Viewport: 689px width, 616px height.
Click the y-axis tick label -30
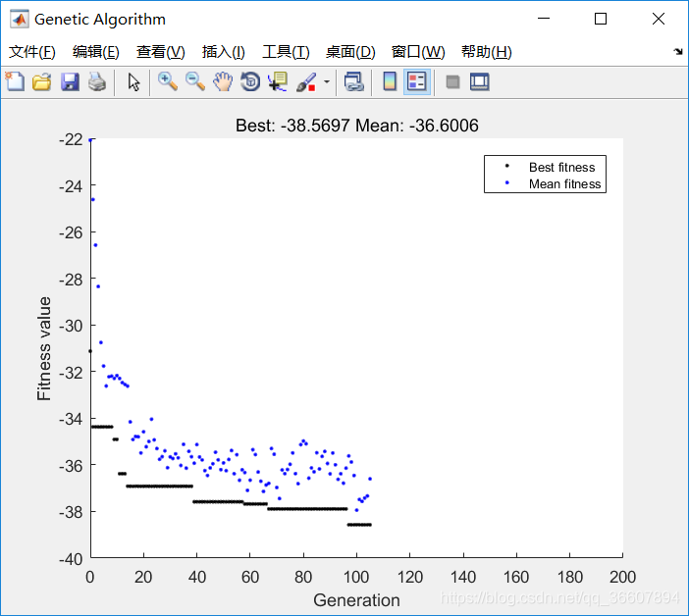coord(71,326)
